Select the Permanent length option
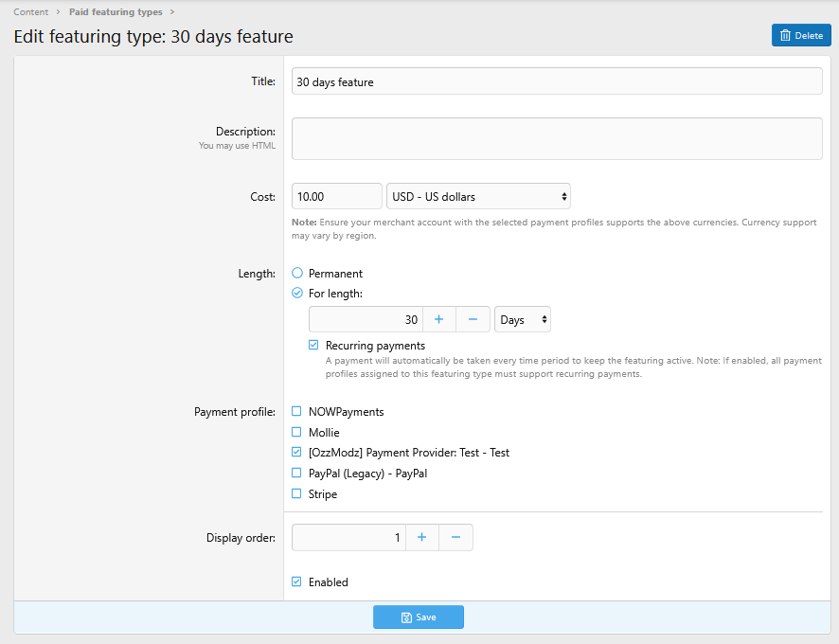This screenshot has width=839, height=644. pos(297,273)
